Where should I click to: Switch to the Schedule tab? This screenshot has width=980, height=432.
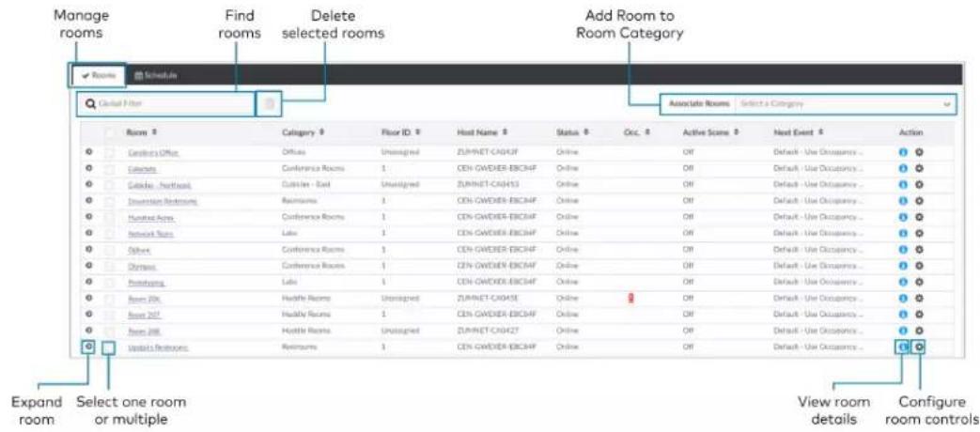156,75
